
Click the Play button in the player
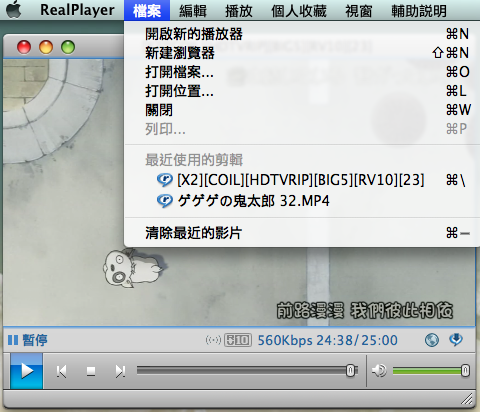pyautogui.click(x=27, y=371)
